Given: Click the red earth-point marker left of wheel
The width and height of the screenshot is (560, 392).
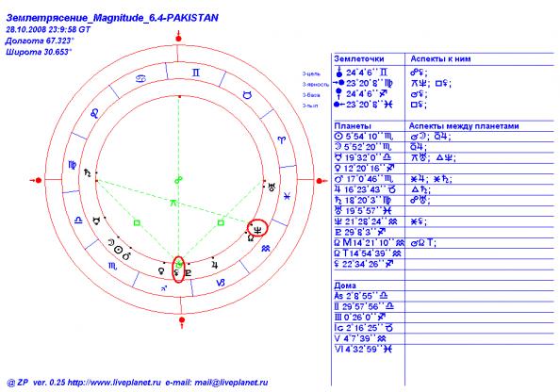Looking at the screenshot, I should 37,180.
